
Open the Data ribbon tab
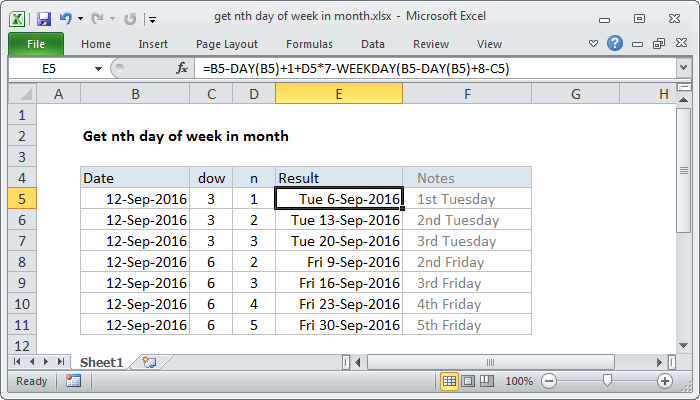click(373, 44)
